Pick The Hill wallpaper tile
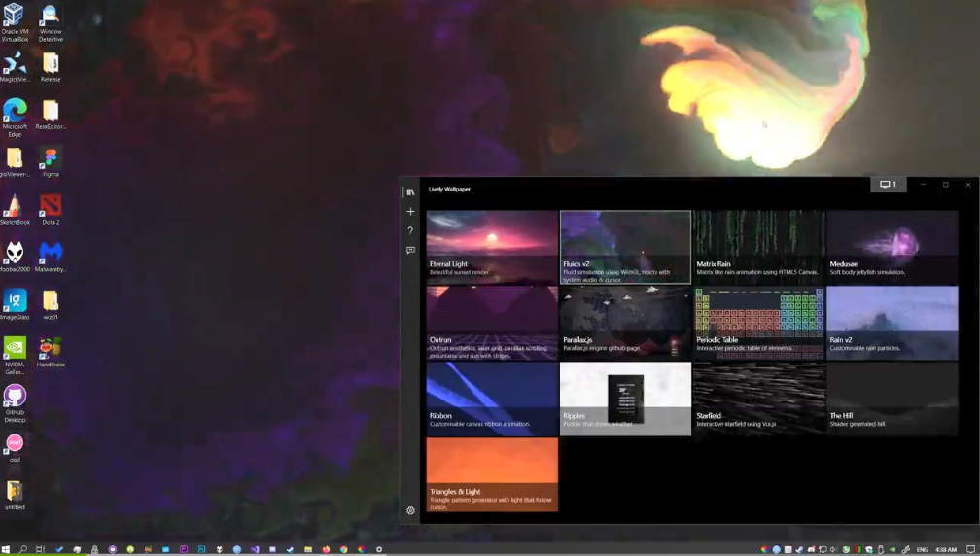Screen dimensions: 980x556 click(892, 399)
